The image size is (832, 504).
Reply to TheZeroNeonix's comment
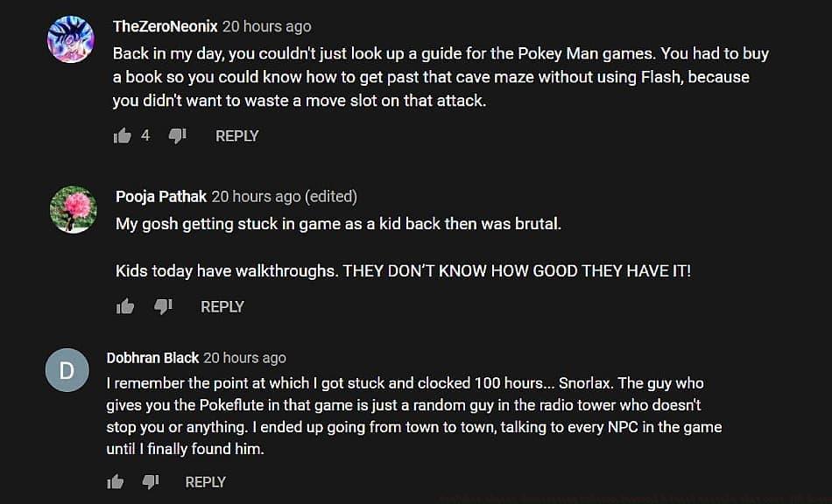pos(236,136)
